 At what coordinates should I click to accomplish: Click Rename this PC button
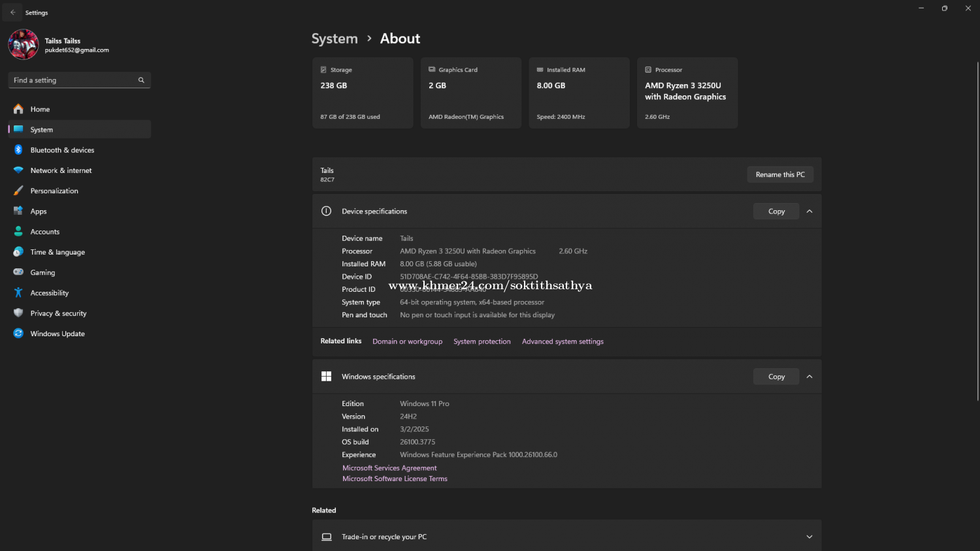tap(780, 174)
